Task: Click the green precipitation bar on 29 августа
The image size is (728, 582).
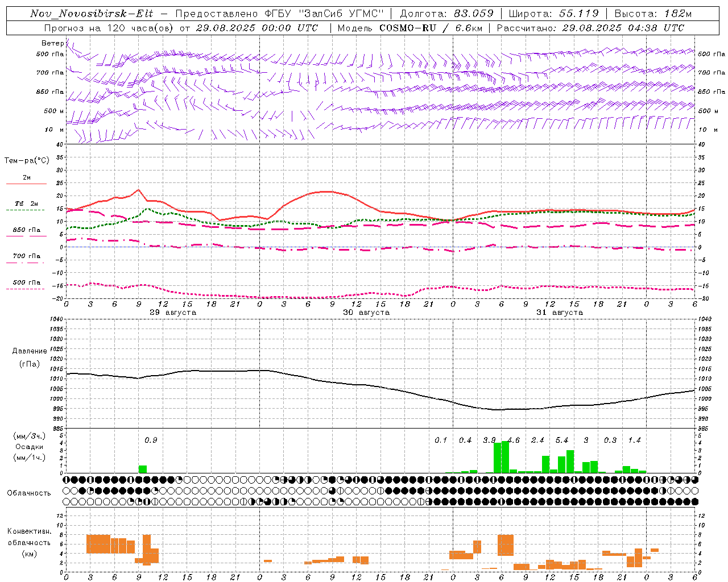Action: (143, 469)
